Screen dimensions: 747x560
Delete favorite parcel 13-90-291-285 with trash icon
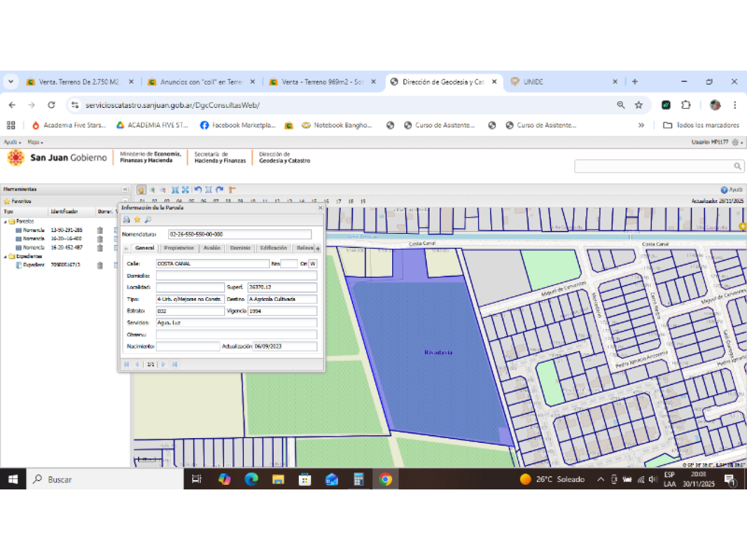click(x=100, y=230)
